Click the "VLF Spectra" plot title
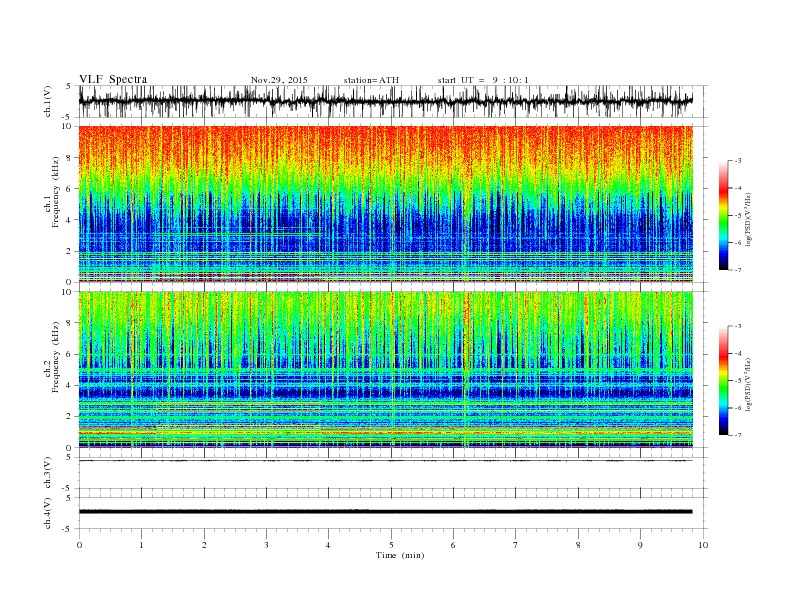The image size is (792, 612). [x=113, y=79]
